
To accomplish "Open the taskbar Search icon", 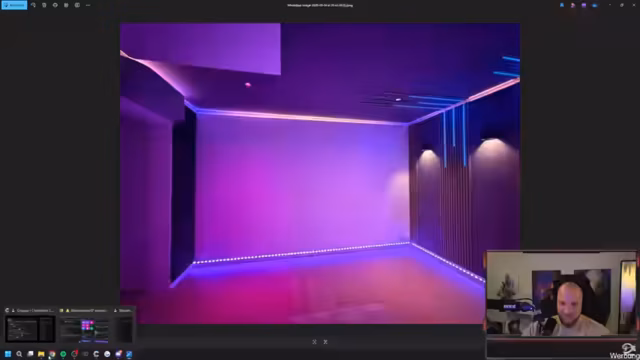I will pos(19,354).
